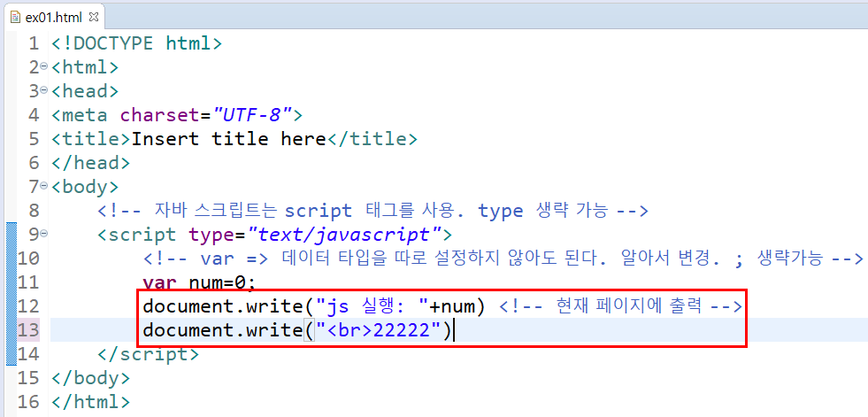This screenshot has height=417, width=868.
Task: Click the 'Insert title here' title text
Action: [x=228, y=138]
